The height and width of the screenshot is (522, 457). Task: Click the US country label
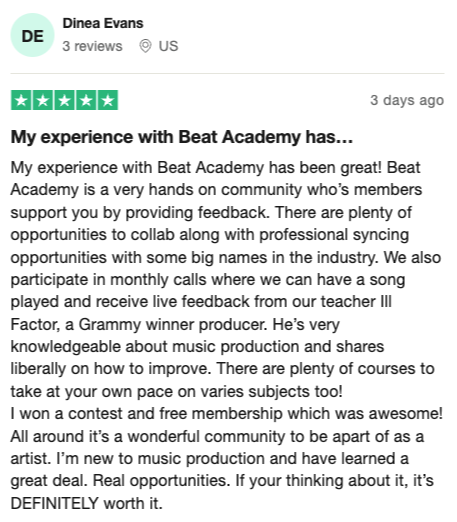pyautogui.click(x=168, y=46)
